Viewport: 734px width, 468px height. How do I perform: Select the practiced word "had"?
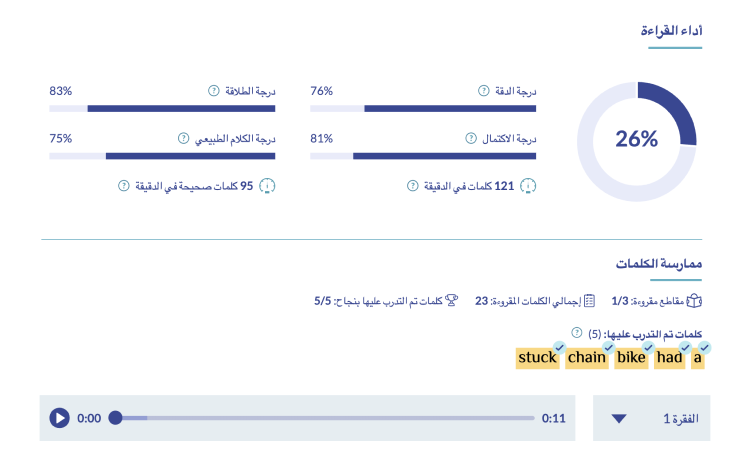(669, 358)
